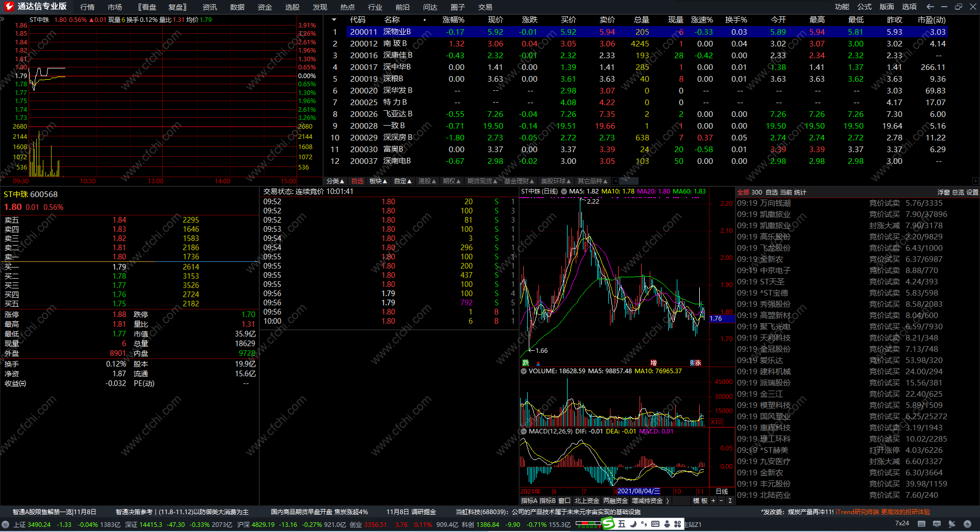
Task: Click 浮窗 floating window option
Action: point(944,192)
